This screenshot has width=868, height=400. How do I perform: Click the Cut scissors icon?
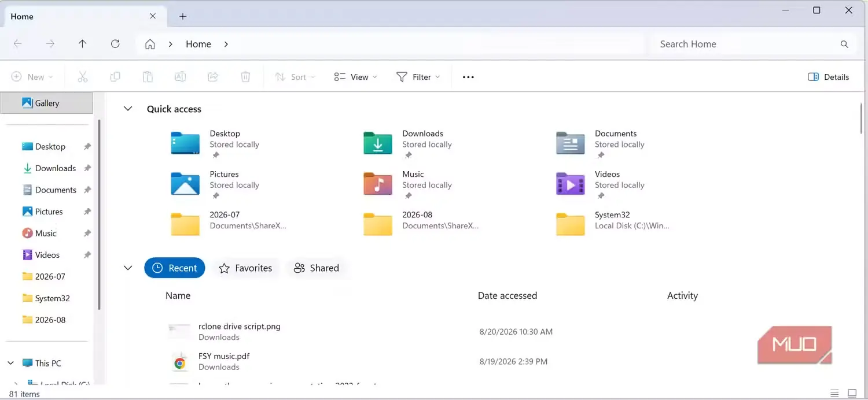[x=83, y=77]
